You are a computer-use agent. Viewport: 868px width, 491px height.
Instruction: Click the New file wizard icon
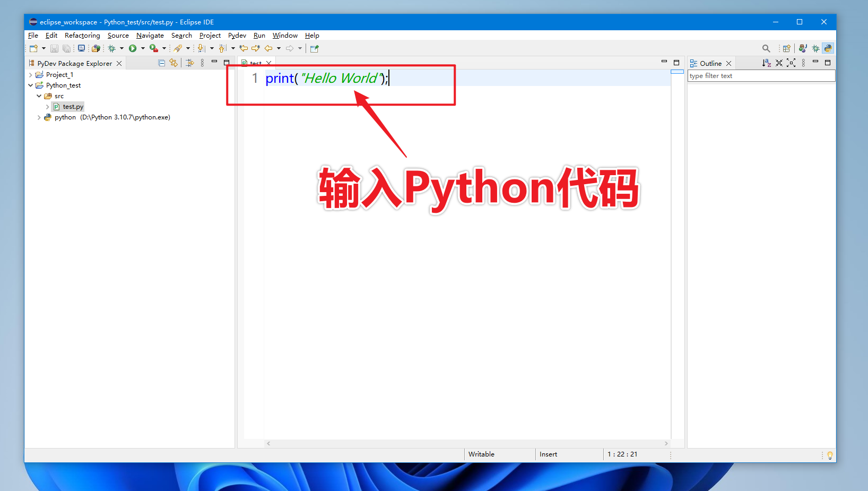coord(33,48)
